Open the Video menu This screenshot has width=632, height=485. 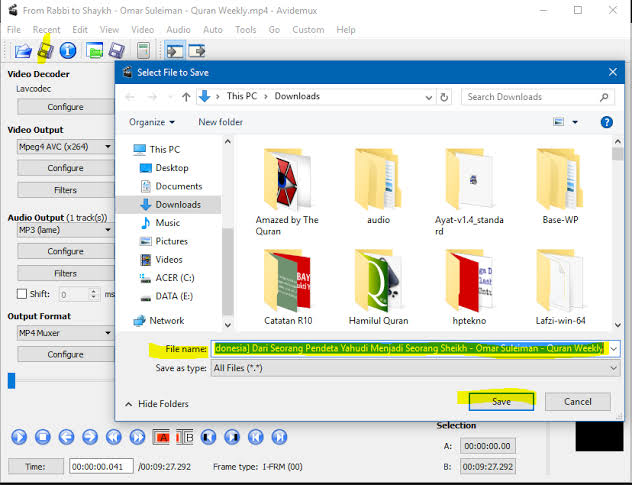142,30
